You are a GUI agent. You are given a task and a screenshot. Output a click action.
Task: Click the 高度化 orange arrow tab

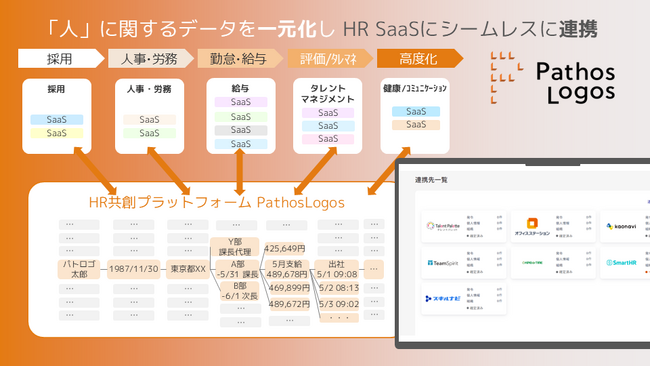point(420,58)
